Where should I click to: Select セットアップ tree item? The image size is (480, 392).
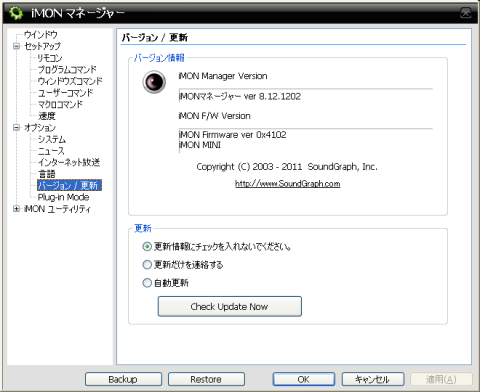[42, 46]
